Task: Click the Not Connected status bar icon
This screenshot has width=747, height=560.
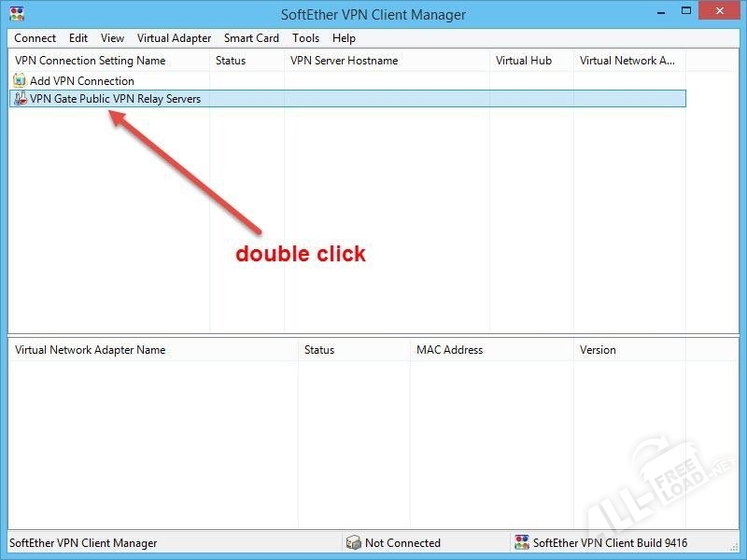Action: click(x=353, y=542)
